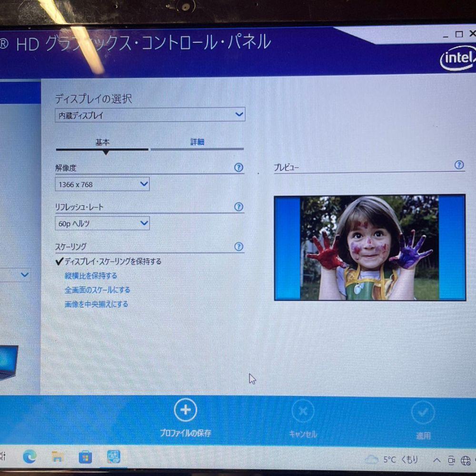Open File Explorer from the taskbar
476x476 pixels.
tap(58, 457)
